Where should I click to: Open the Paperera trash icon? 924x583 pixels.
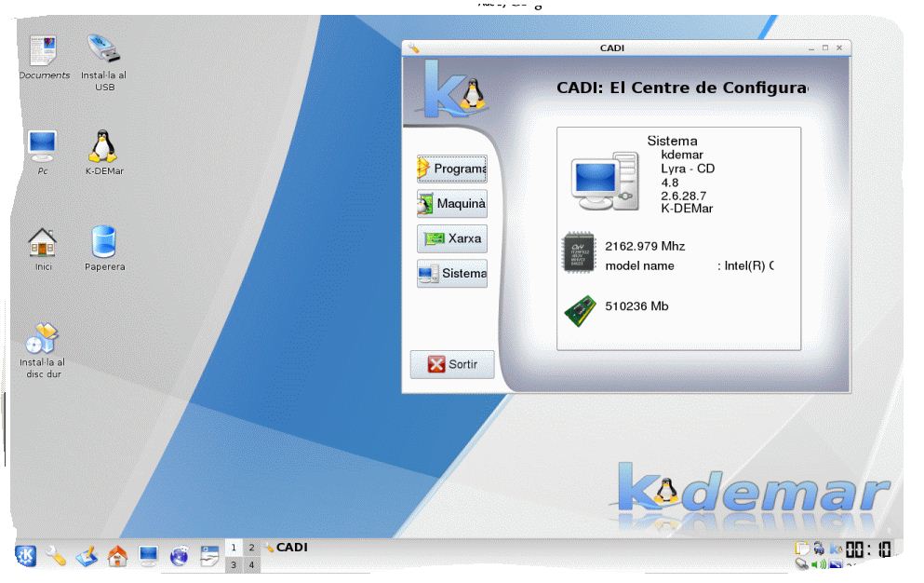click(103, 242)
